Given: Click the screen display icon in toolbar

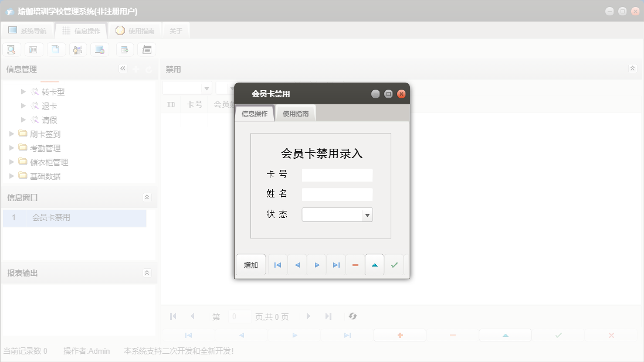Looking at the screenshot, I should 100,49.
